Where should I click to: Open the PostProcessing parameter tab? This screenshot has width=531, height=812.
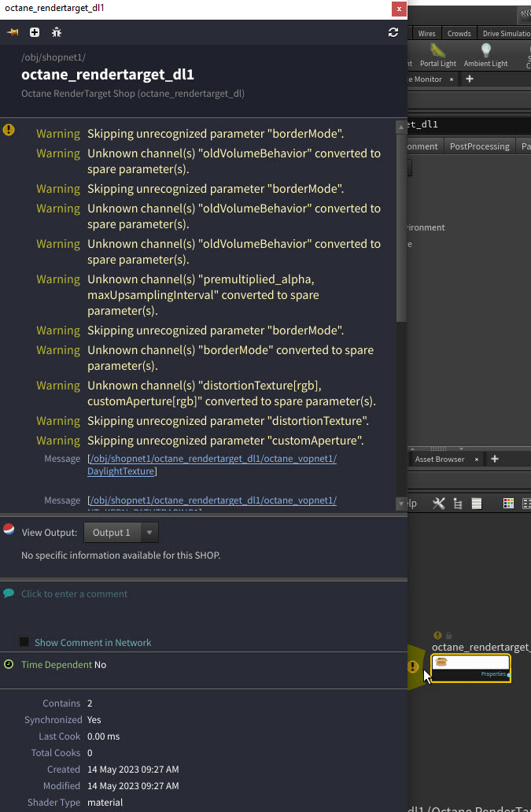point(479,146)
